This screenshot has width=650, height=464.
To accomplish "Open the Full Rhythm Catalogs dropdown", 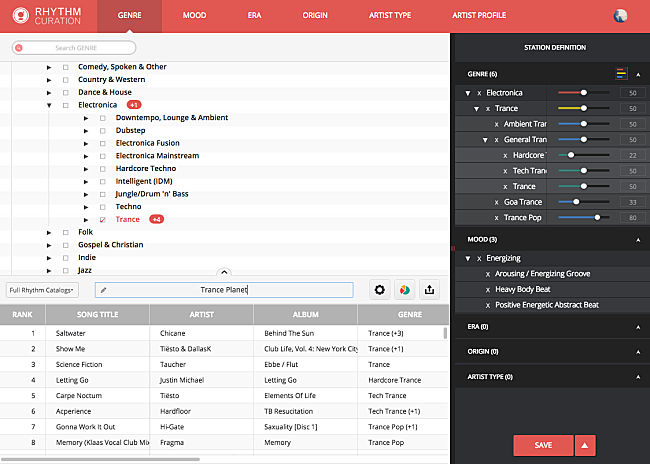I will click(x=43, y=290).
